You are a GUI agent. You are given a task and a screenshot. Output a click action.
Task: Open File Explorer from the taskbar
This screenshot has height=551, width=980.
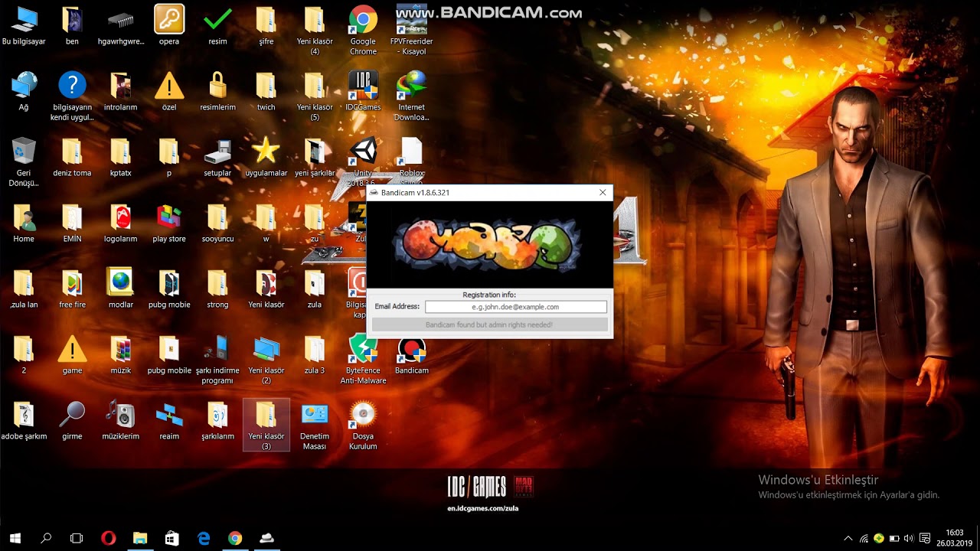click(x=140, y=538)
